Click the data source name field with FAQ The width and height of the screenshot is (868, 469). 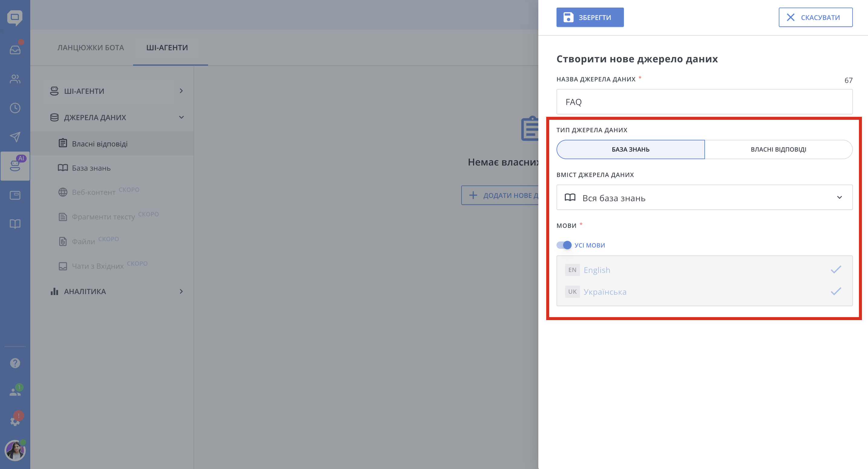(704, 102)
